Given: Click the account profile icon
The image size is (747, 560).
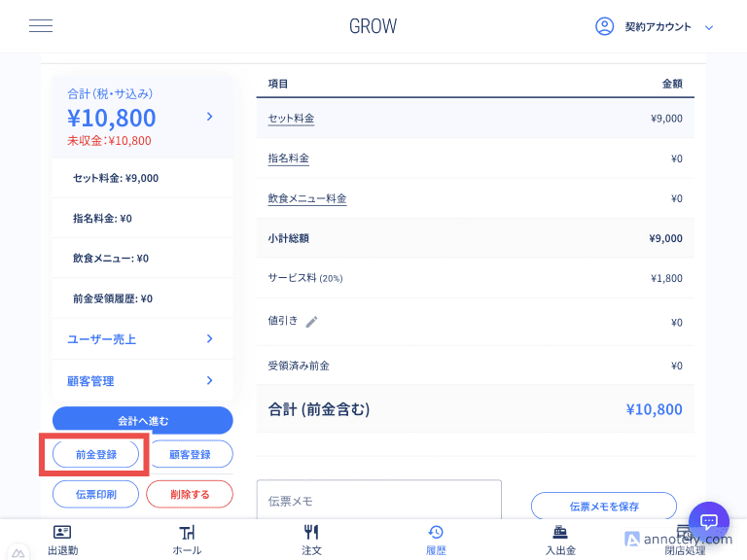Looking at the screenshot, I should pos(604,26).
